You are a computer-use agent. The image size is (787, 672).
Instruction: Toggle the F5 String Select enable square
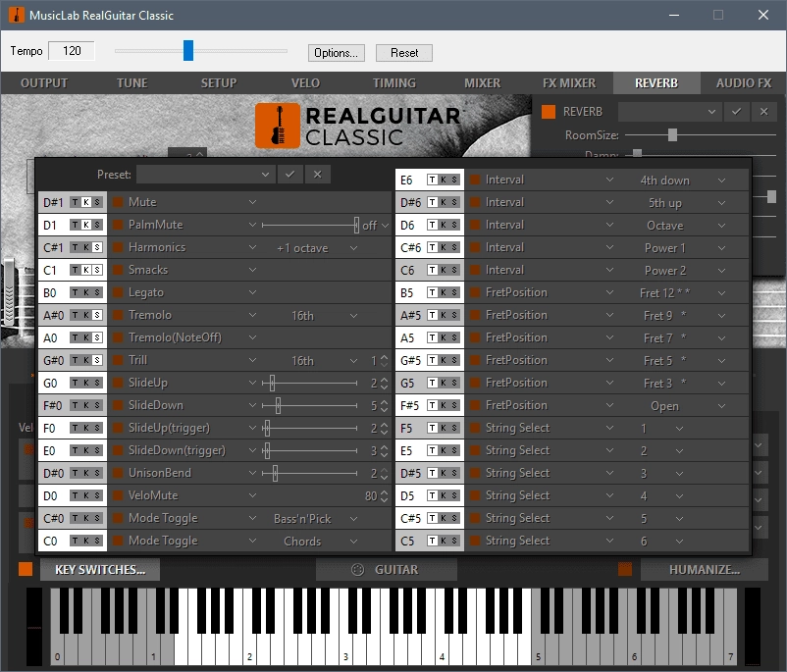pos(475,428)
